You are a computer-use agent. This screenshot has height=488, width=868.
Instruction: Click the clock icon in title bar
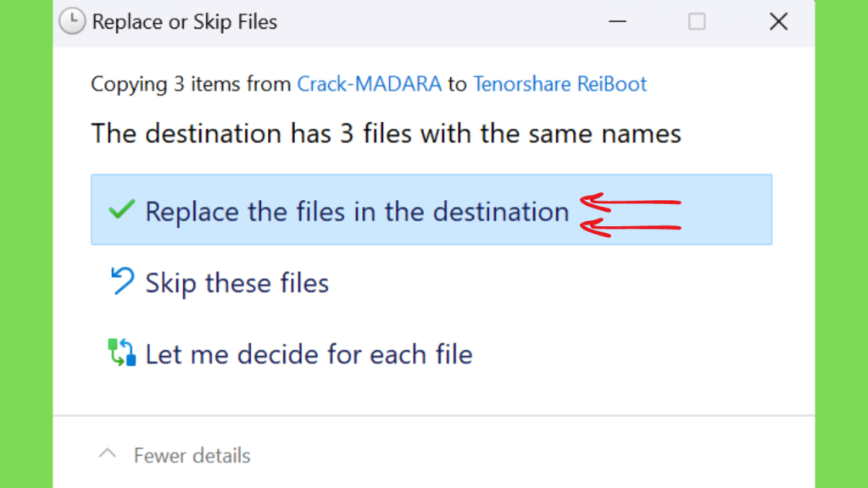[72, 21]
